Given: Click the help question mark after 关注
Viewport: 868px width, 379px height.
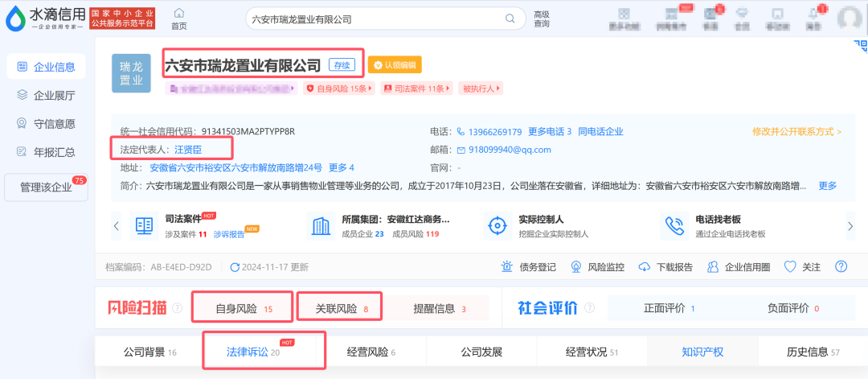Looking at the screenshot, I should click(x=841, y=266).
